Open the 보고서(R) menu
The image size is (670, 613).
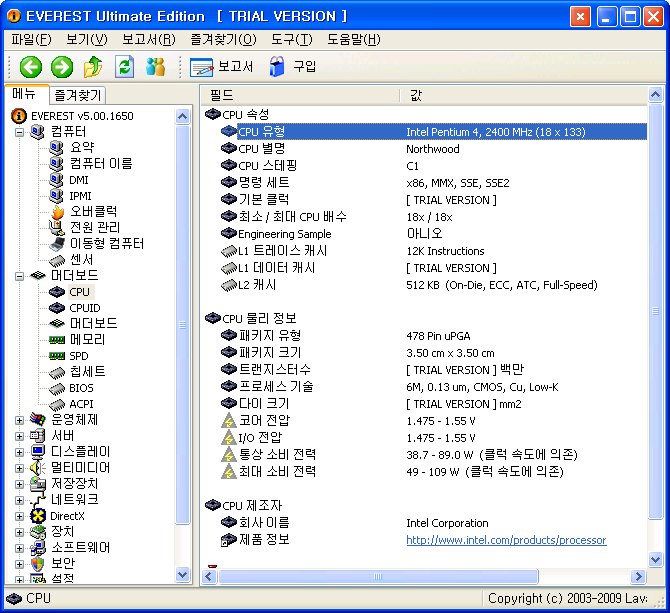coord(149,40)
